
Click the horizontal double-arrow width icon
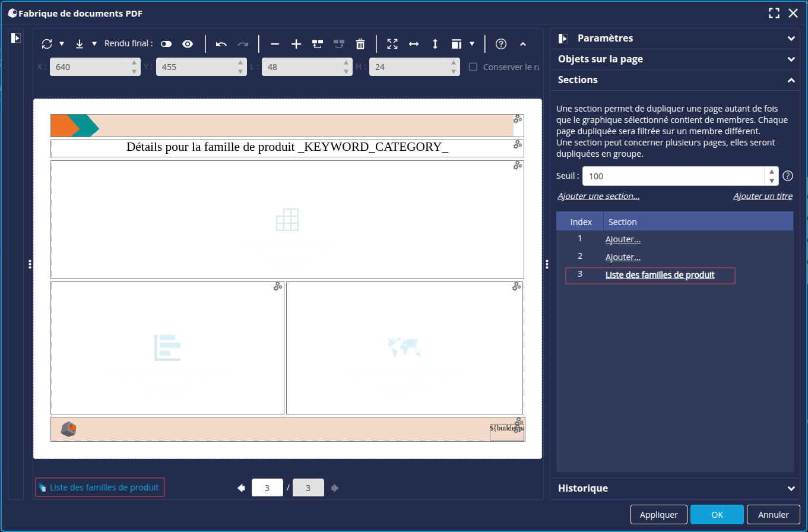coord(414,44)
